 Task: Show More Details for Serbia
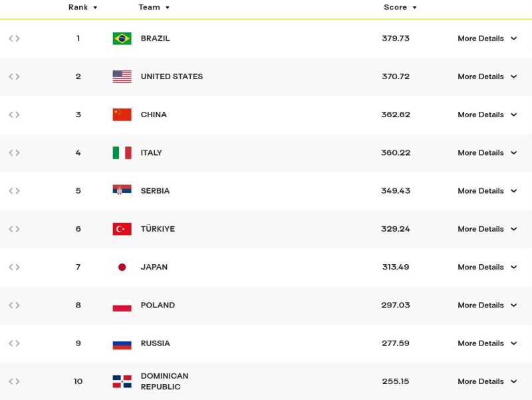pos(487,191)
